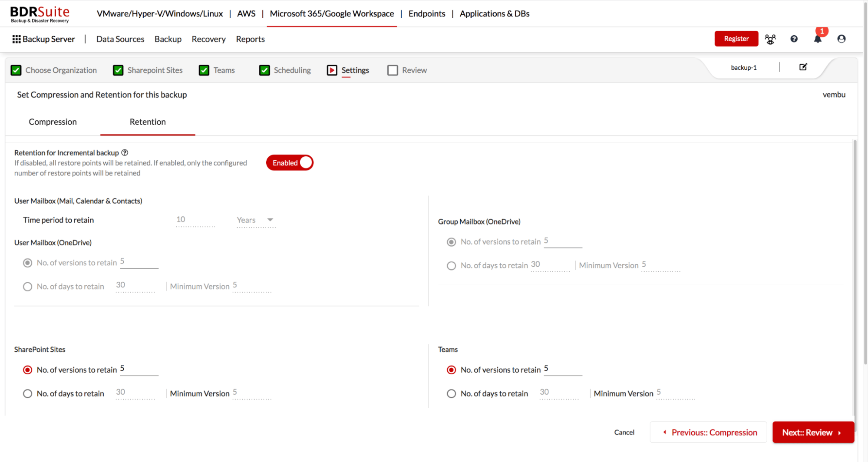
Task: Open the Backup Server apps grid icon
Action: [x=17, y=39]
